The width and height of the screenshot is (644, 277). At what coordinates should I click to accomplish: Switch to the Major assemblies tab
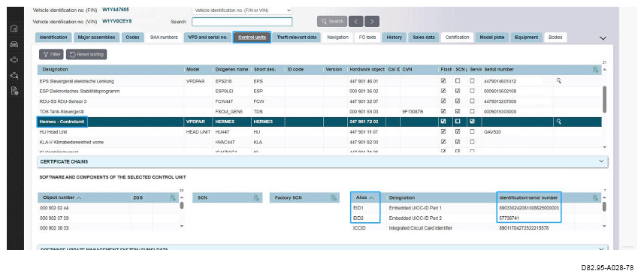97,38
